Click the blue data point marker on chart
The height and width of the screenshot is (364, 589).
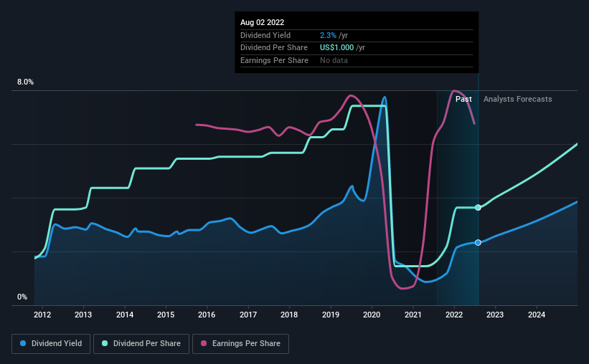click(x=478, y=242)
